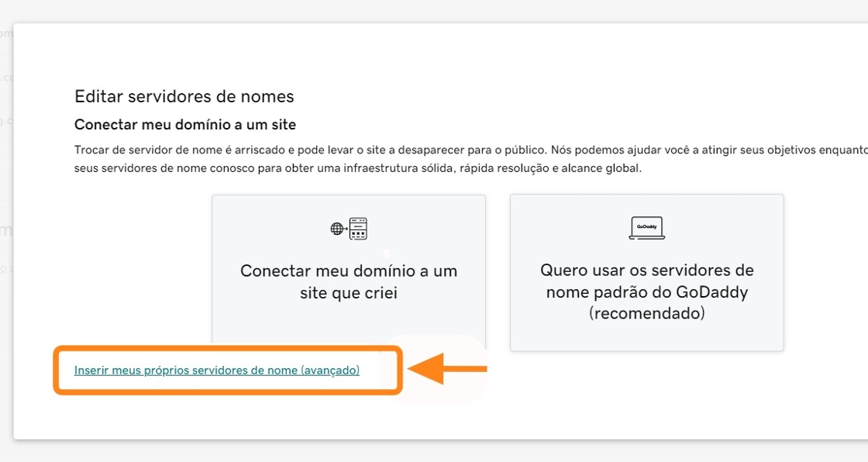
Task: Click the globe-to-website icon in the connect card
Action: tap(349, 229)
